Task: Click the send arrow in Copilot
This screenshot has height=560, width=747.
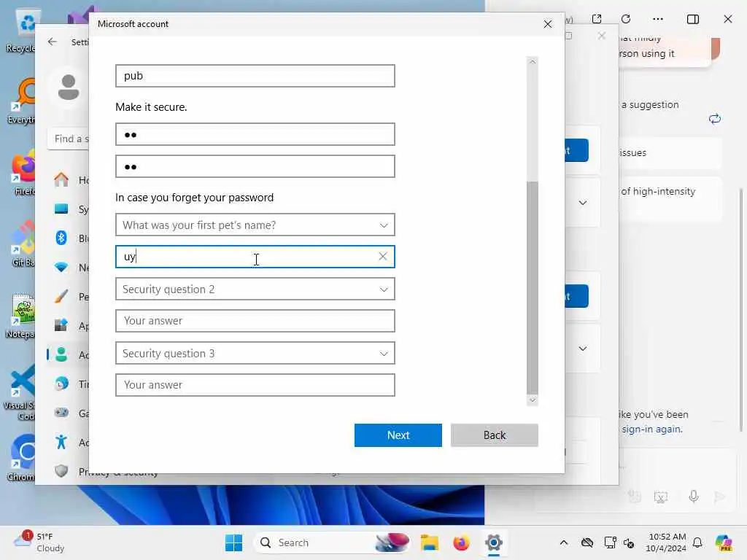Action: click(x=720, y=497)
